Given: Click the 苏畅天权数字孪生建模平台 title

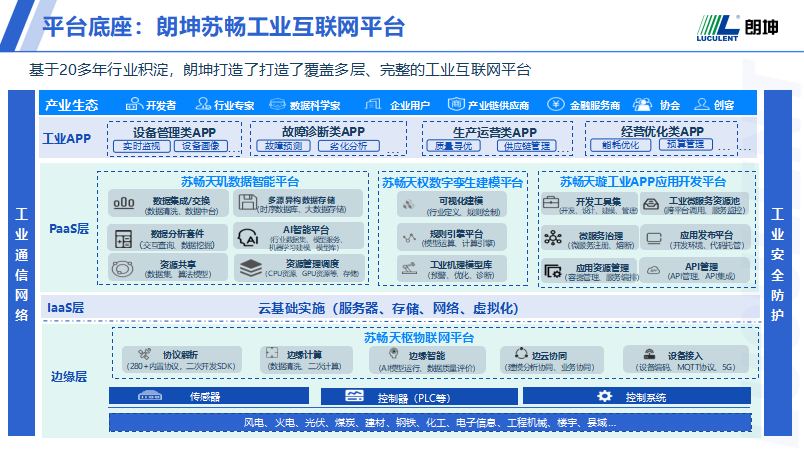Looking at the screenshot, I should click(452, 182).
